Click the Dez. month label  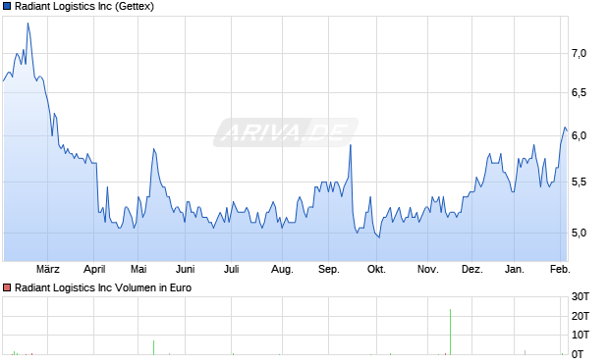tap(471, 269)
